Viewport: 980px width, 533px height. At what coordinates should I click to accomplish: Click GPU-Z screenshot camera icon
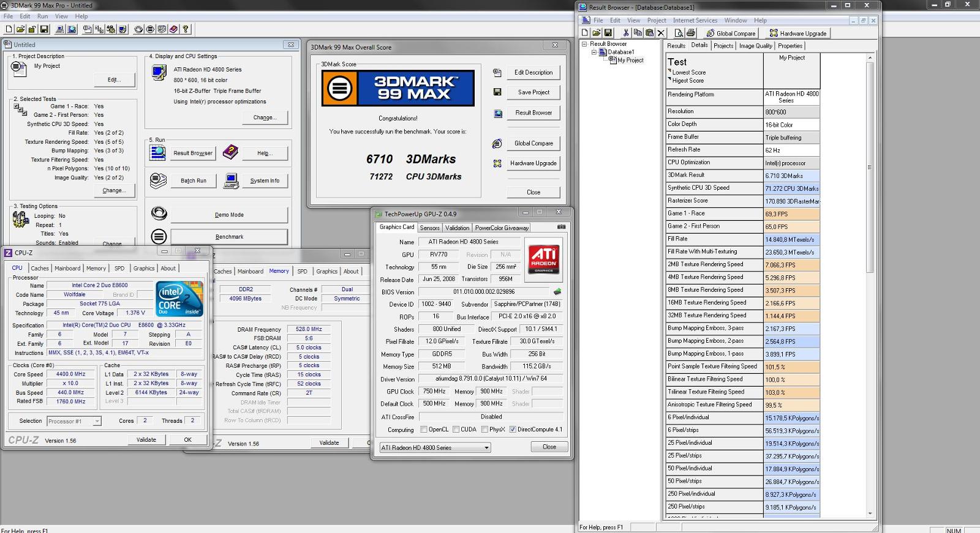tap(561, 227)
